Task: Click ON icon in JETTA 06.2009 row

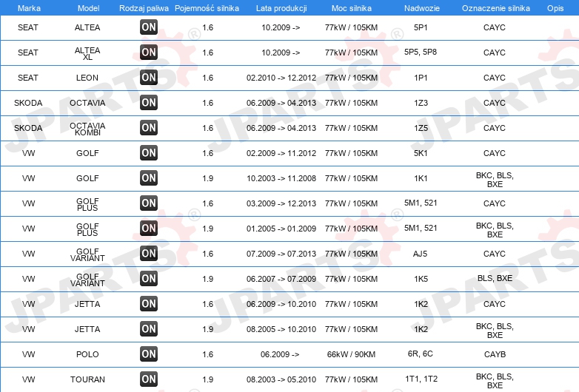Action: coord(149,304)
